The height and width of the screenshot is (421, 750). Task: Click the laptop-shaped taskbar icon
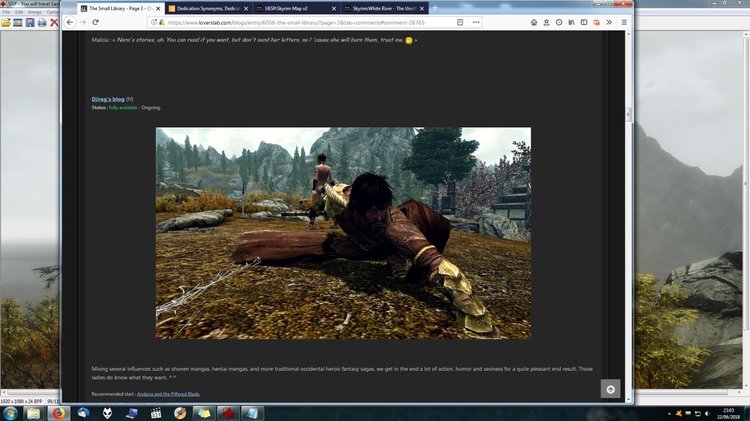[132, 413]
